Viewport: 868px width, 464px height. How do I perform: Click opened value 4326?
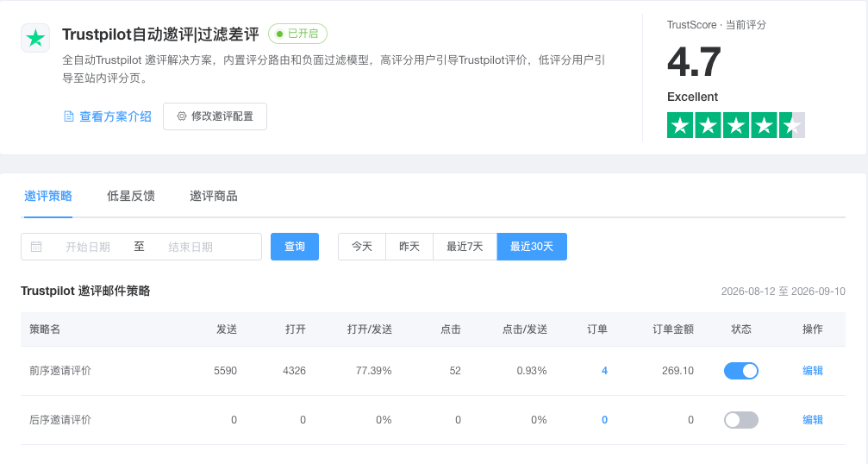coord(294,371)
